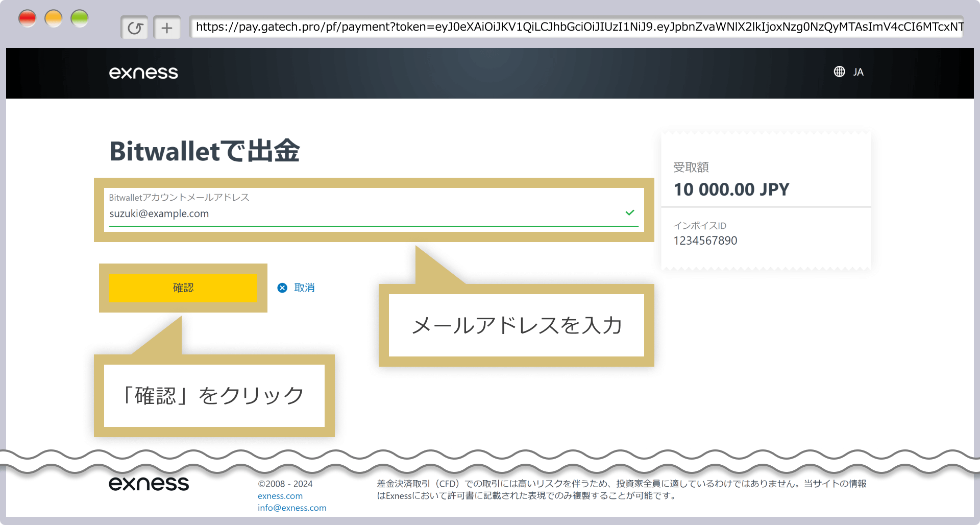Click the green checkmark in the email field

[630, 212]
